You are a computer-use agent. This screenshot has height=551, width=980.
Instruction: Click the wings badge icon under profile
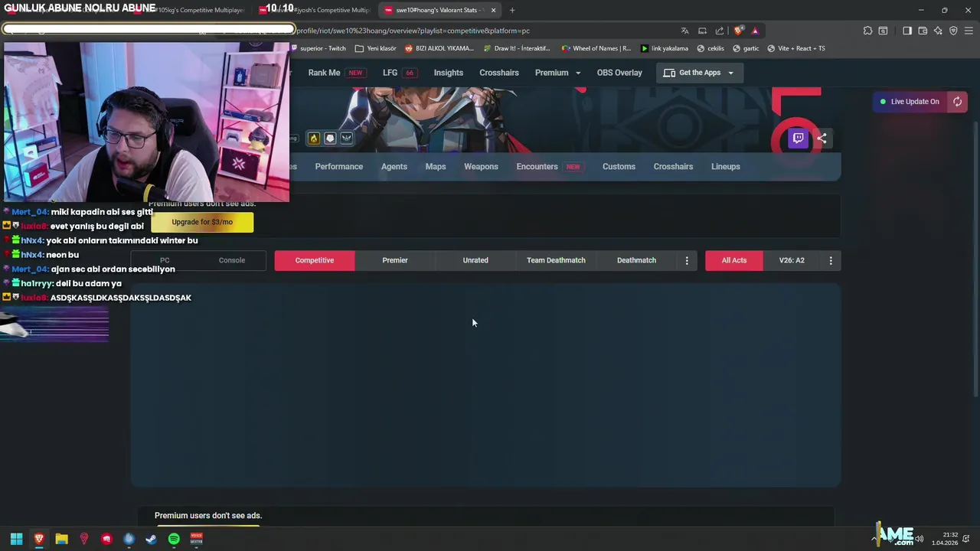coord(347,139)
